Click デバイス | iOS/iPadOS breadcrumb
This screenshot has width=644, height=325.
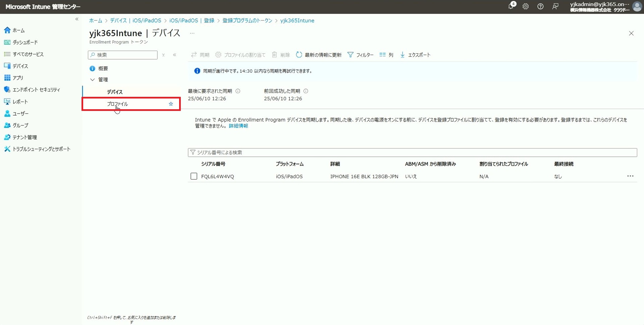(x=136, y=20)
